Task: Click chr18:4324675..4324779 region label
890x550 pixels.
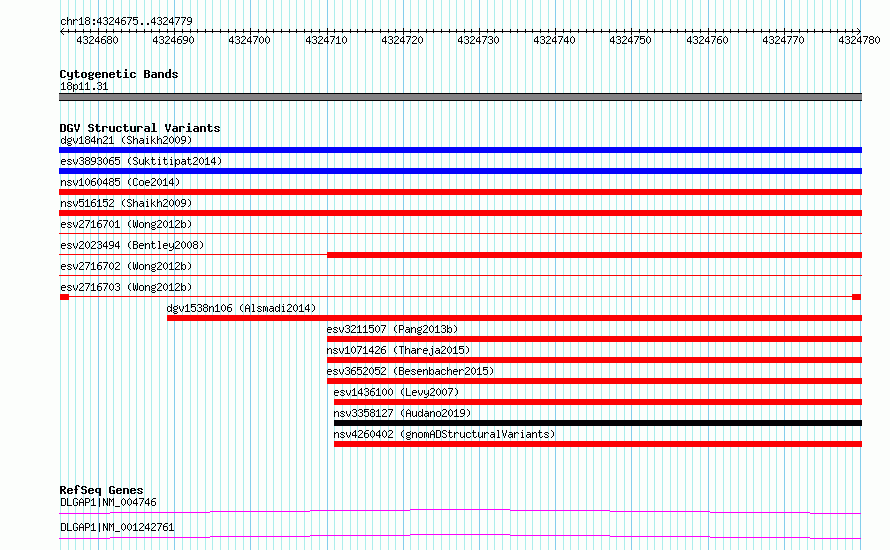Action: coord(126,22)
